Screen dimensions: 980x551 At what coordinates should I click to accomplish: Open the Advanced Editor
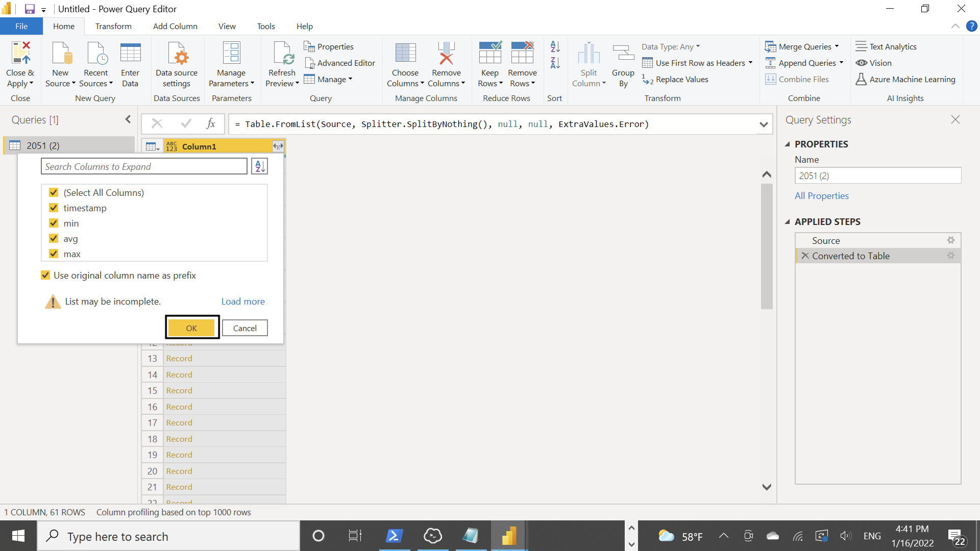pyautogui.click(x=339, y=63)
